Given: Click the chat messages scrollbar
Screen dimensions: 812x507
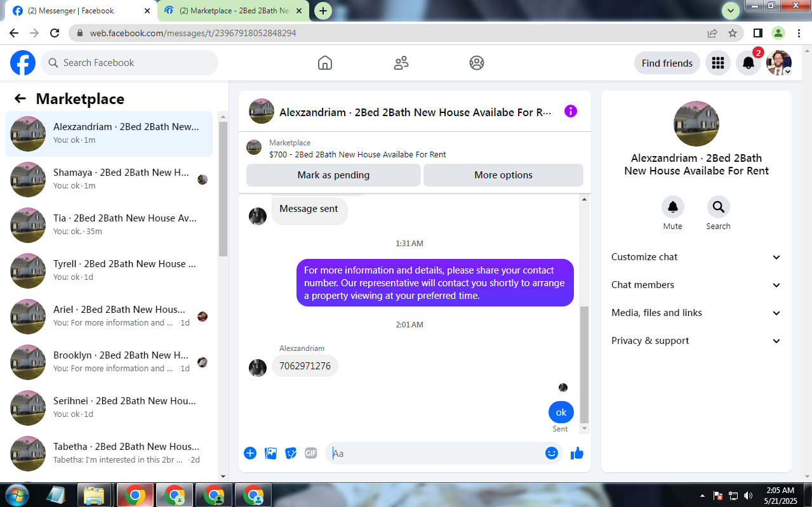Looking at the screenshot, I should [x=585, y=365].
